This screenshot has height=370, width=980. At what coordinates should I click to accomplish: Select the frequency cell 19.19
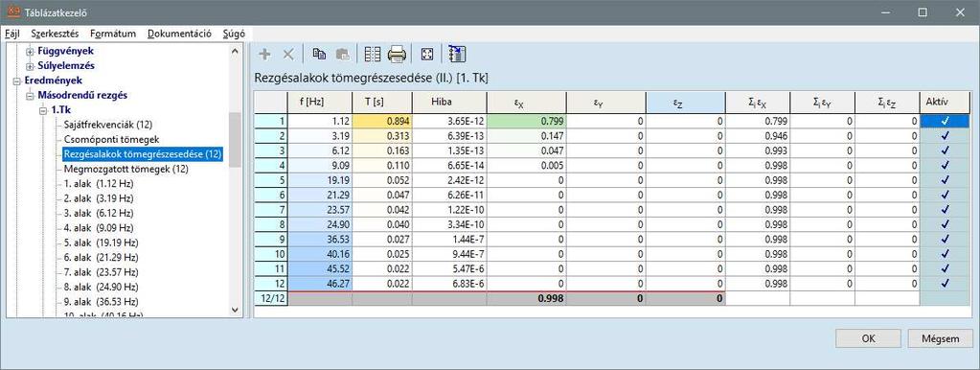[319, 180]
